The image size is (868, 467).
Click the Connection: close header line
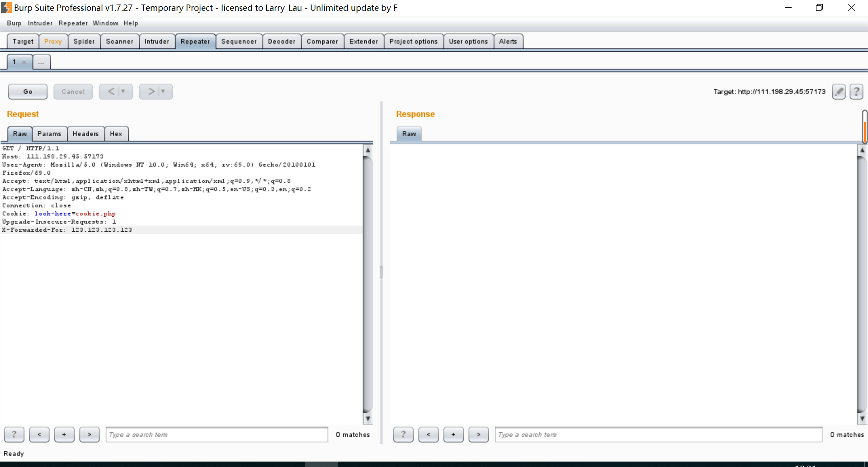[37, 205]
